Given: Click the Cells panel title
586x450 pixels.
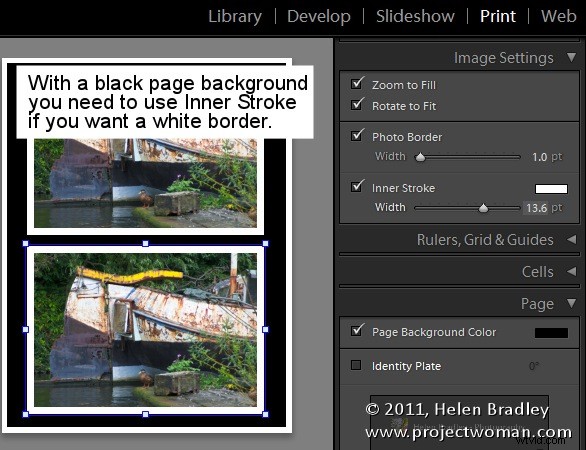Looking at the screenshot, I should tap(537, 272).
